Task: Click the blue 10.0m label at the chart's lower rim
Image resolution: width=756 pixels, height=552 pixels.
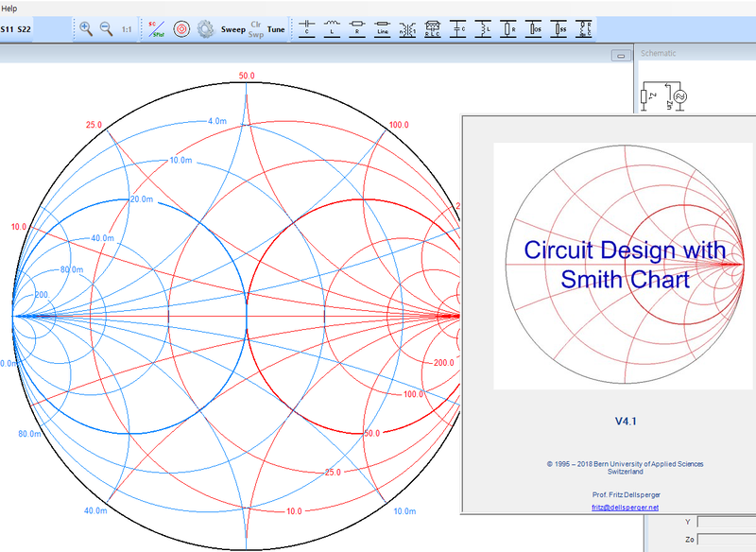Action: (x=404, y=511)
